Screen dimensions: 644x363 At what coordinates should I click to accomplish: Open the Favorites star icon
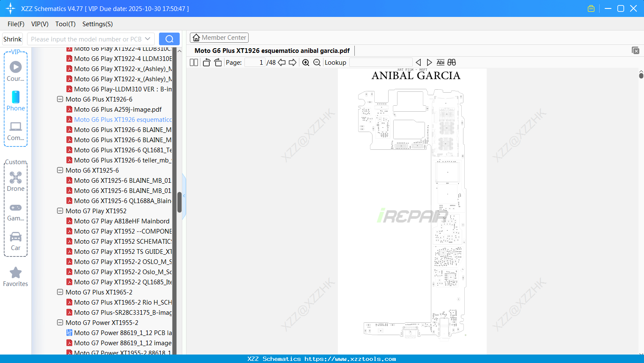pos(16,273)
